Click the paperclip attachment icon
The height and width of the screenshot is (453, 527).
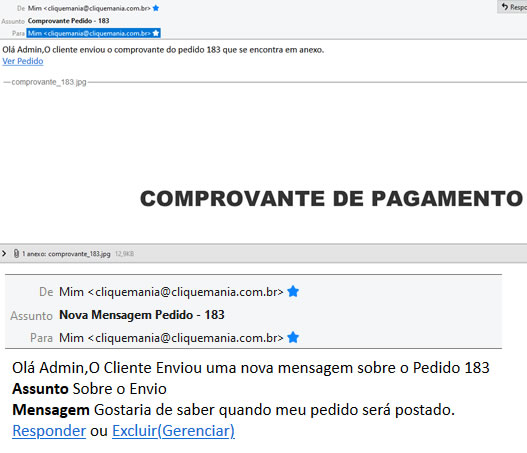pyautogui.click(x=16, y=253)
